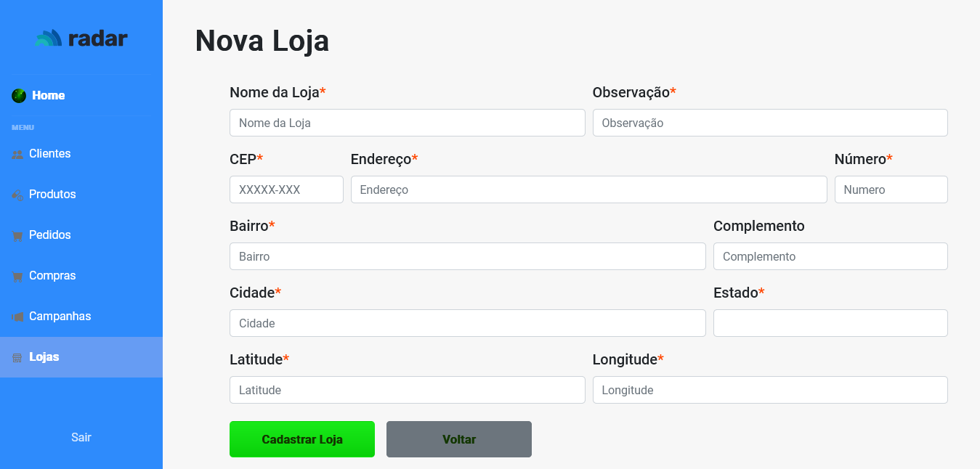This screenshot has height=469, width=980.
Task: Click inside the CEP field
Action: (x=286, y=189)
